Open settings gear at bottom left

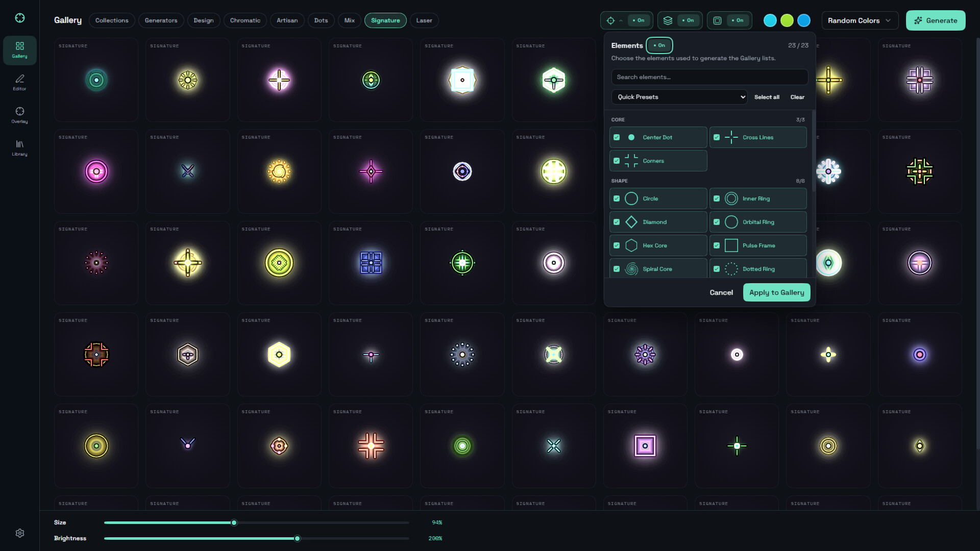pyautogui.click(x=20, y=533)
